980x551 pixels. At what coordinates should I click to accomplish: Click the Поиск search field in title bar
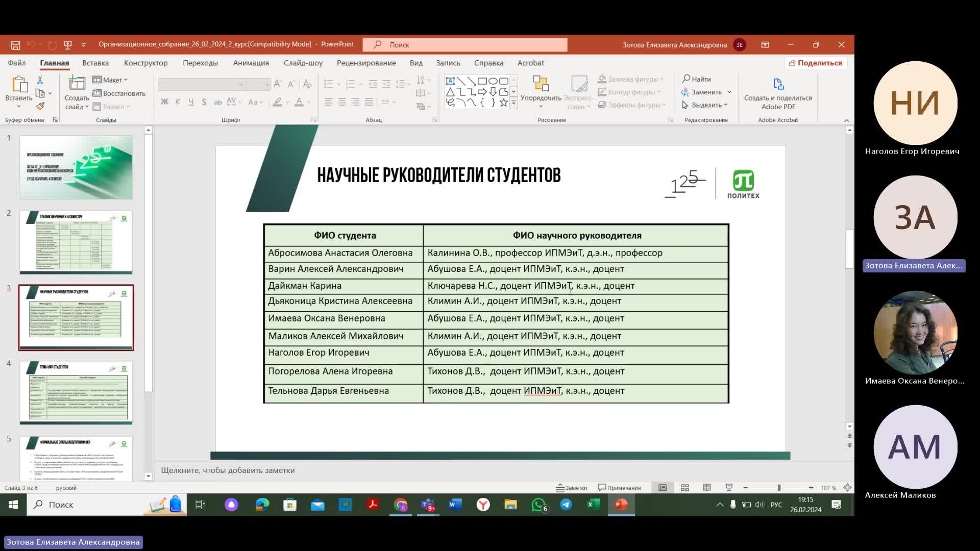tap(465, 45)
